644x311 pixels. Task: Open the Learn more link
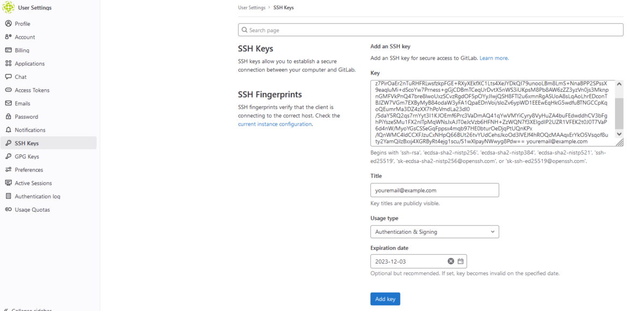click(494, 58)
